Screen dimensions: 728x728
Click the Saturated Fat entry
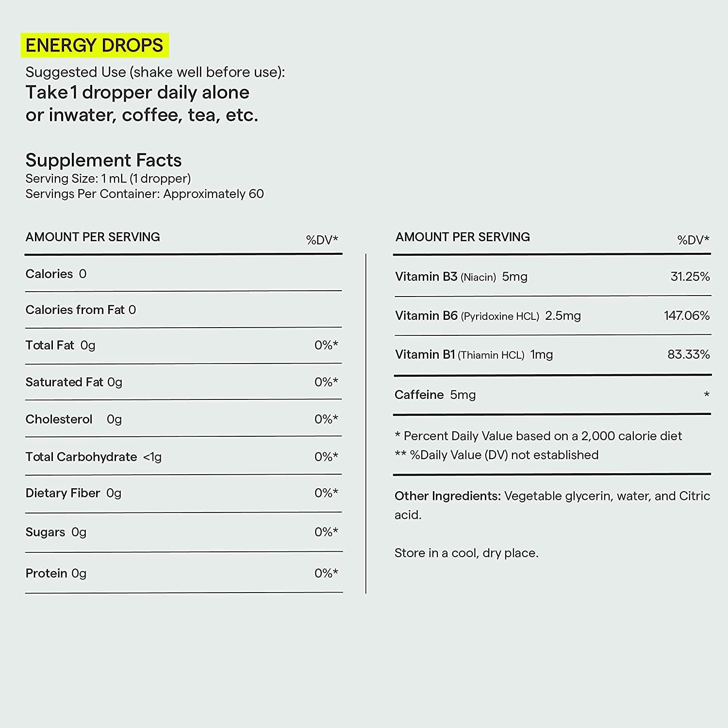[74, 382]
